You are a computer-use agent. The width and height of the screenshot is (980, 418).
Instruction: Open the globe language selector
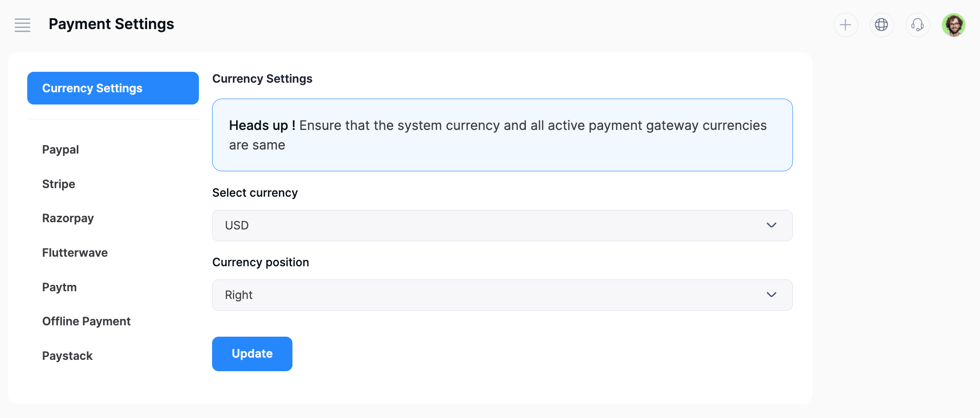coord(881,25)
